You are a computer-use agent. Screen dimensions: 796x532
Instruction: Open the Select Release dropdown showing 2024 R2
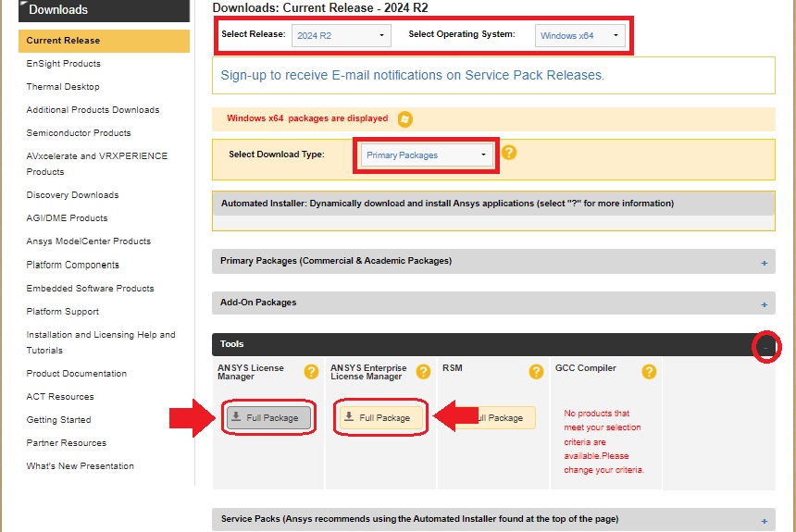coord(342,35)
